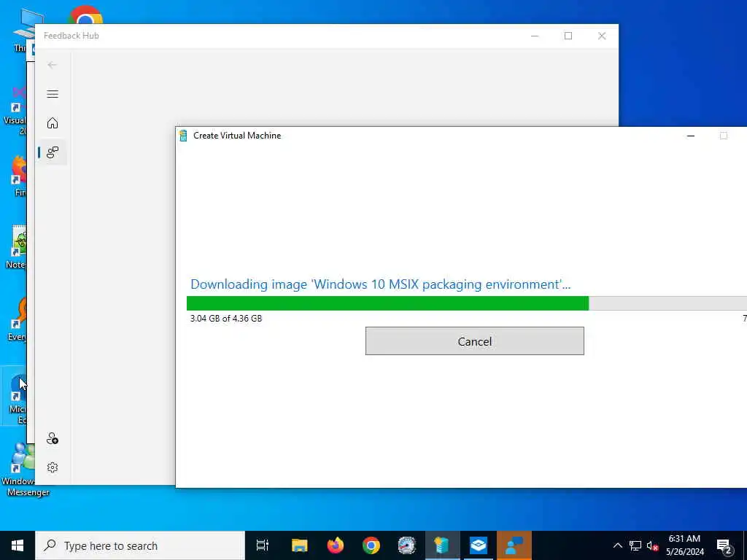Open the clock showing 6:31 AM
Viewport: 747px width, 560px height.
point(684,545)
